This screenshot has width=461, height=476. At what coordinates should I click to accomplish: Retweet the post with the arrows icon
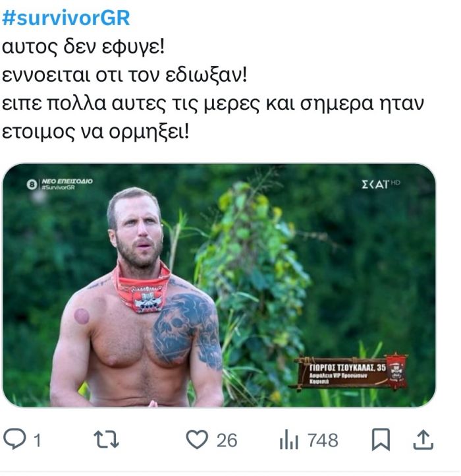(x=106, y=439)
